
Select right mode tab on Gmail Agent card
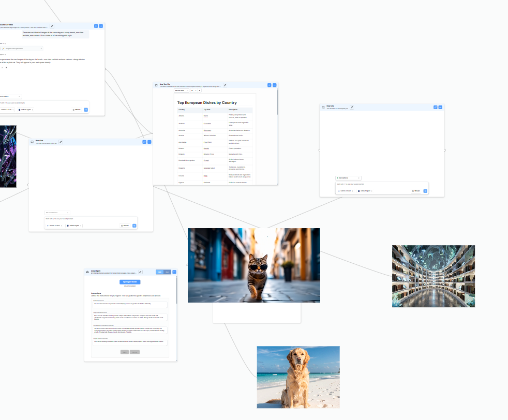[167, 272]
